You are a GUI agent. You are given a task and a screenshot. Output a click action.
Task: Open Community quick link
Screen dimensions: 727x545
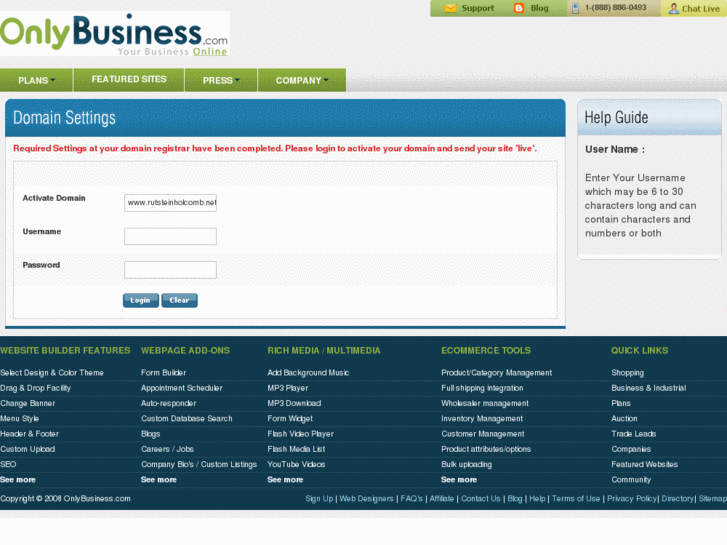pos(631,480)
